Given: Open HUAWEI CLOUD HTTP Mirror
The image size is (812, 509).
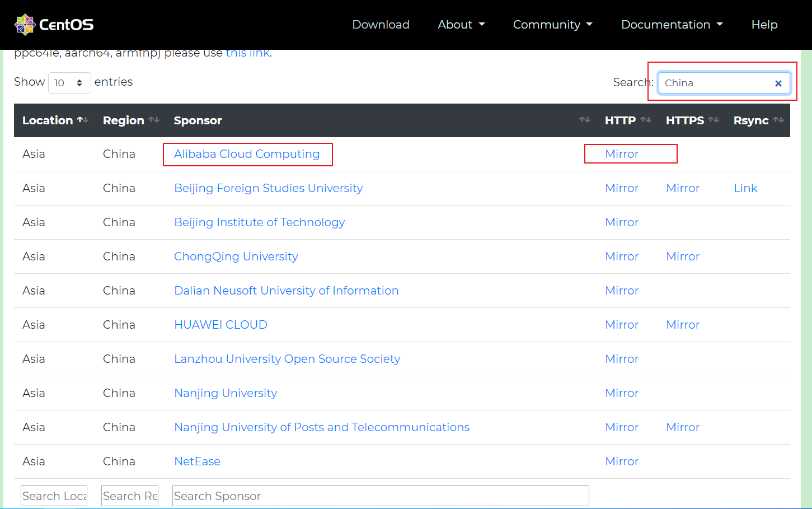Looking at the screenshot, I should pyautogui.click(x=622, y=325).
